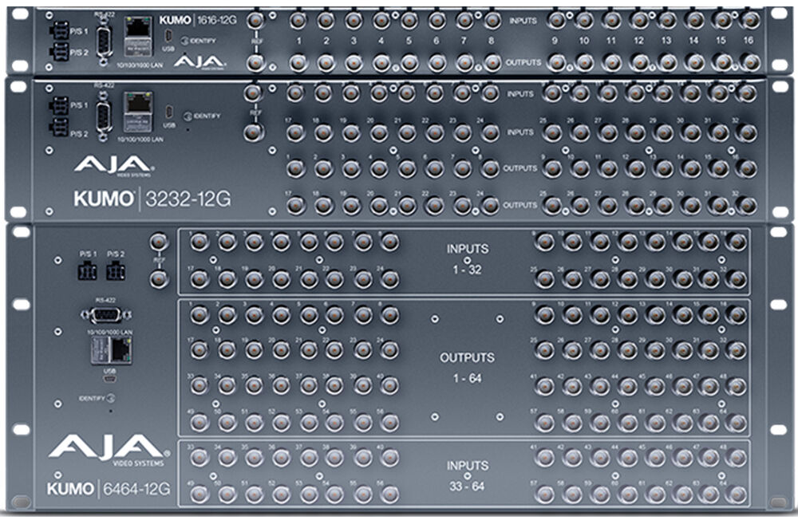The width and height of the screenshot is (798, 532).
Task: Click the LAN Ethernet port on 6464-12G
Action: click(113, 350)
